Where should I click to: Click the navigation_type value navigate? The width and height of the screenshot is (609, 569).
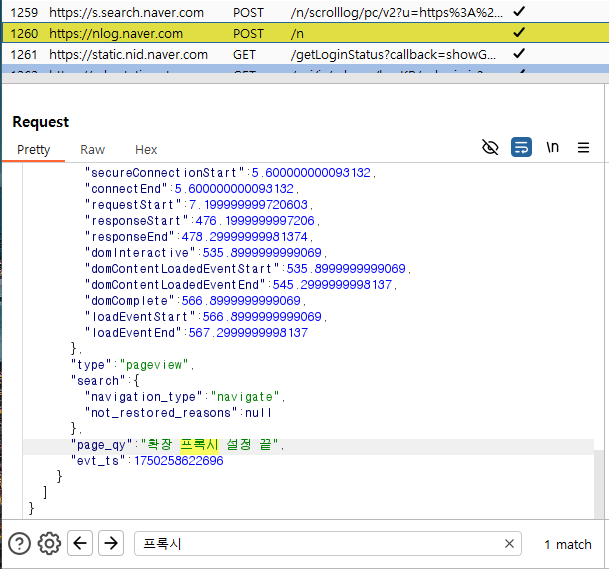click(245, 397)
